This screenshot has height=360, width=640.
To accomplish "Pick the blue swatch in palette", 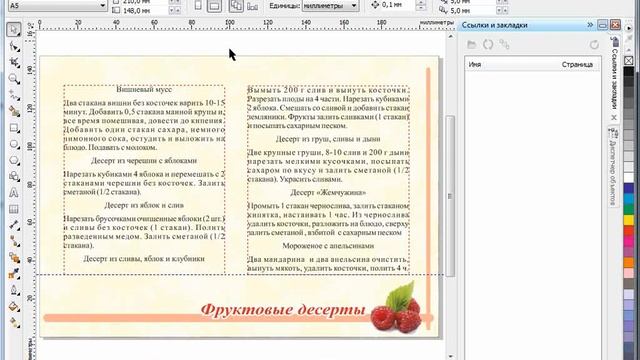I will 629,188.
